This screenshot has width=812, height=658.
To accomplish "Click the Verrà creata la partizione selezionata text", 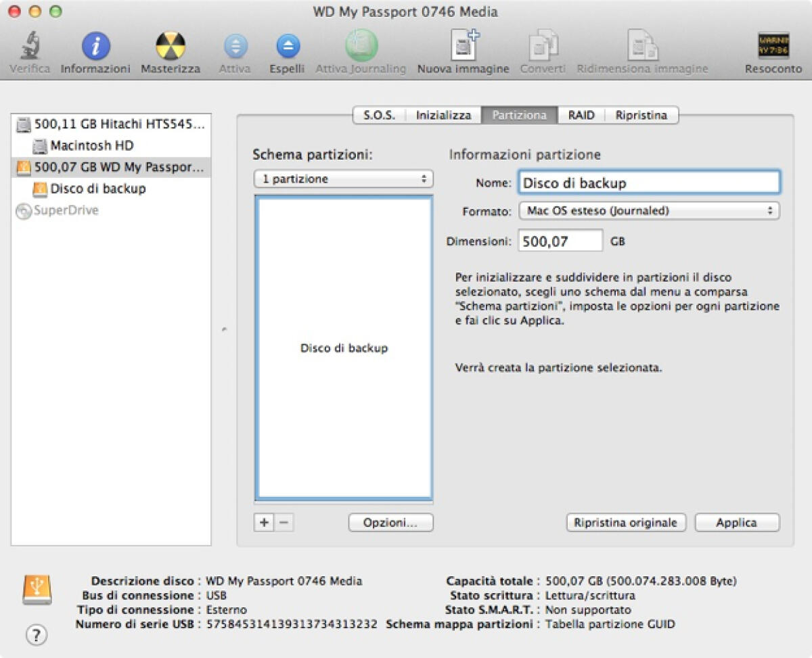I will (558, 369).
